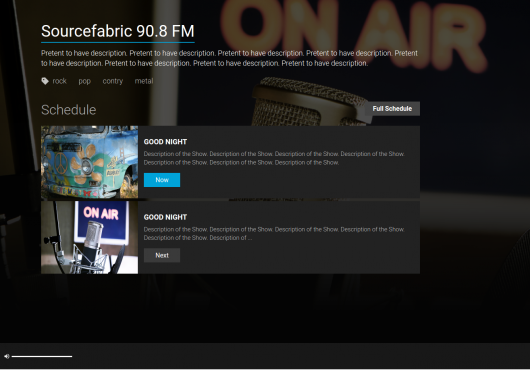Click the second GOOD NIGHT show title
The width and height of the screenshot is (530, 370).
coord(165,217)
